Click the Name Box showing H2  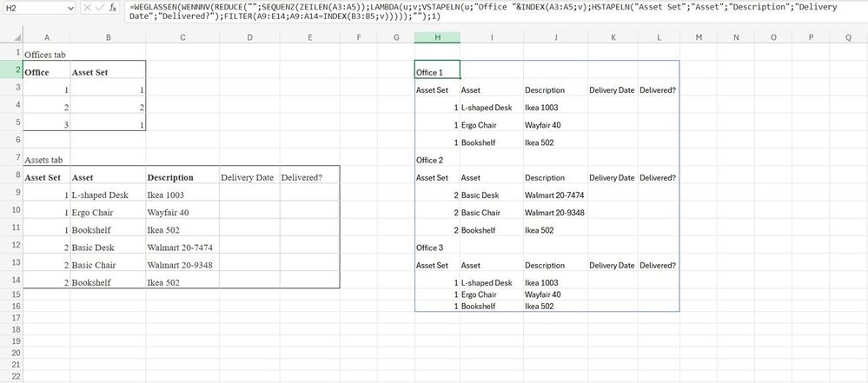pos(34,9)
